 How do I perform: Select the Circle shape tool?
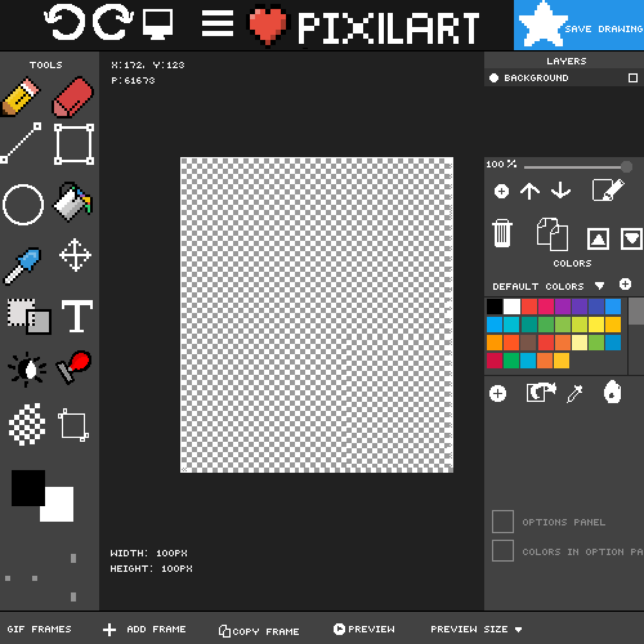click(23, 205)
